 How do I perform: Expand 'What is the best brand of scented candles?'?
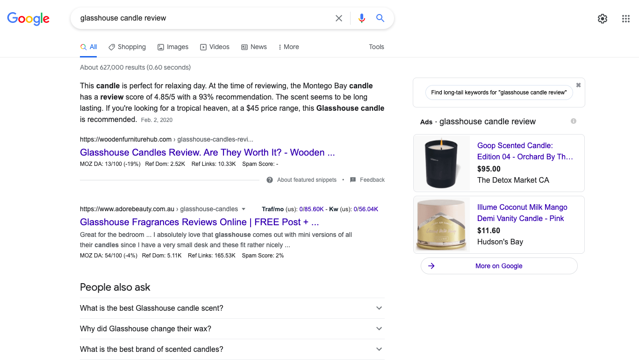(232, 350)
